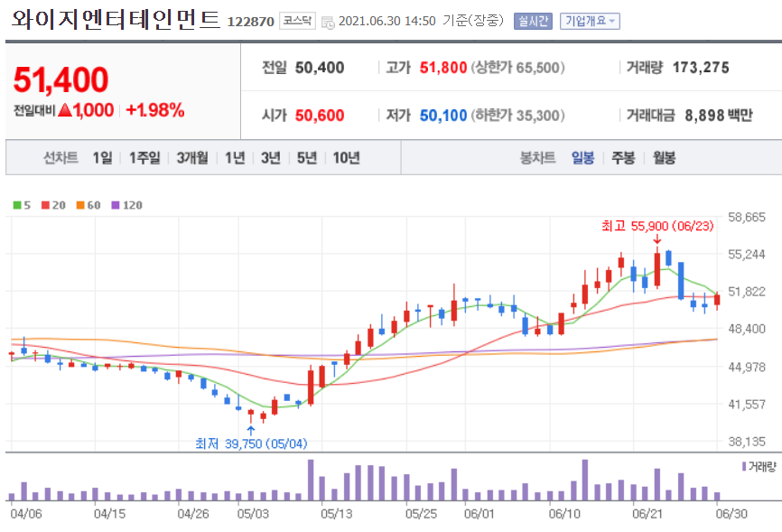Click the stock code 122870
Screen dimensions: 782x532
point(251,22)
